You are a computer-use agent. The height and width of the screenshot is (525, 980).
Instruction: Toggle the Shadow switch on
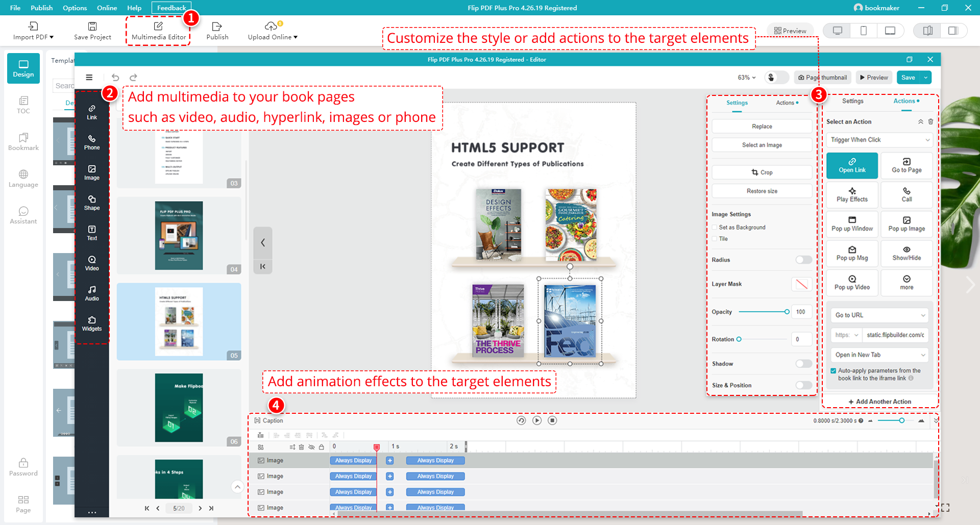click(803, 363)
